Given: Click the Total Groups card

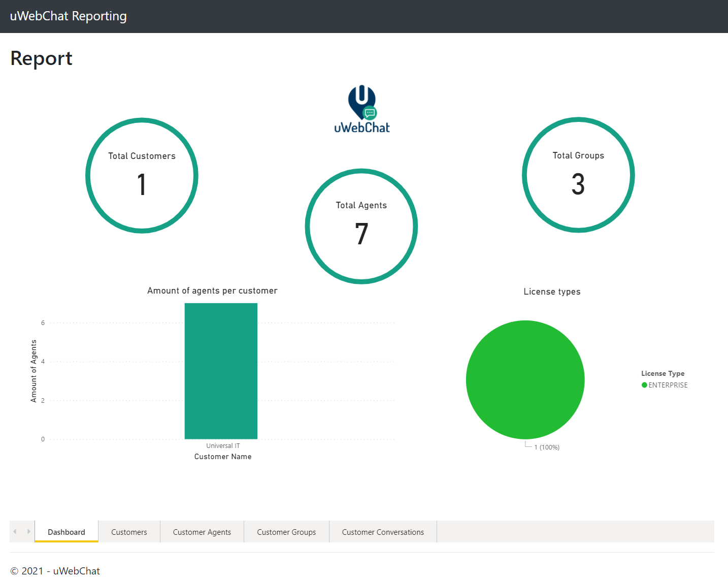Looking at the screenshot, I should click(x=578, y=175).
